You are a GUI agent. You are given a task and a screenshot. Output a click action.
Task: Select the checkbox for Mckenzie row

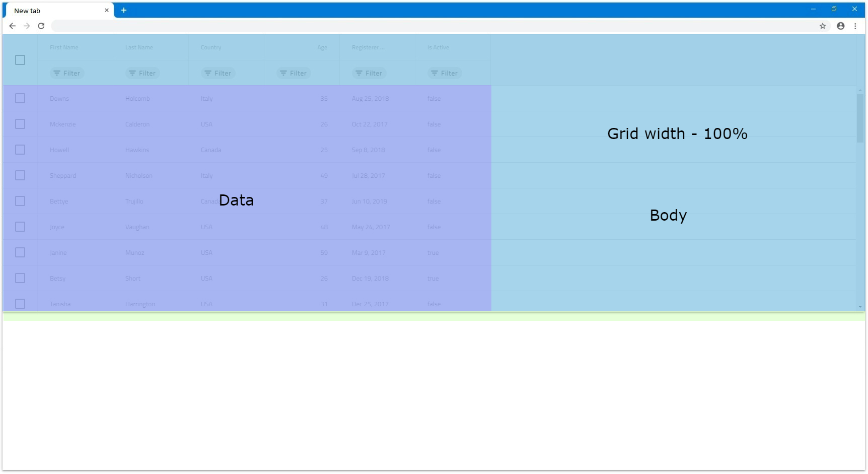pos(20,124)
